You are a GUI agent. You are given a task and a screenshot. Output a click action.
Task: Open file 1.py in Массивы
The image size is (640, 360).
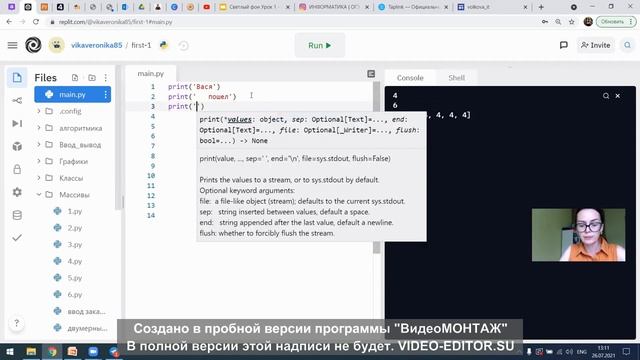tap(75, 211)
